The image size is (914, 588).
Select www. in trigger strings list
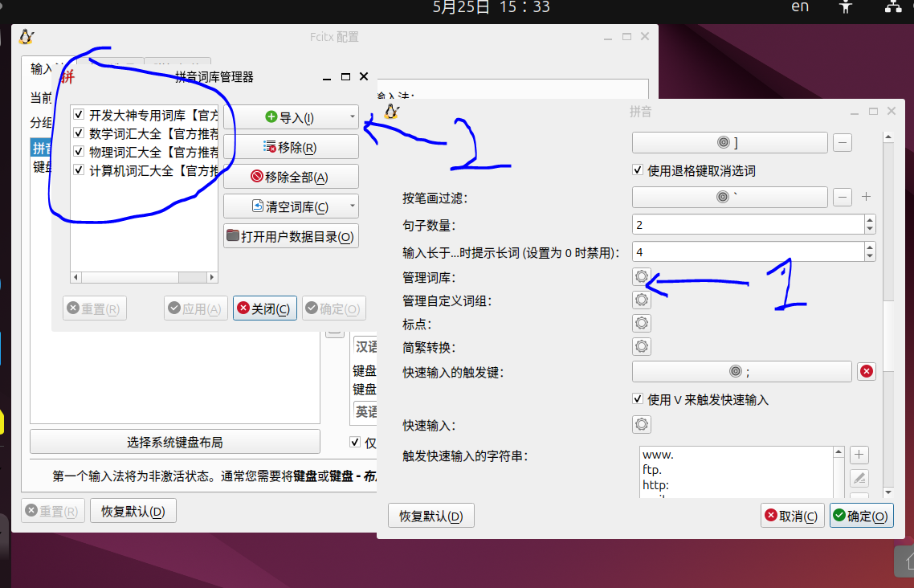tap(658, 455)
